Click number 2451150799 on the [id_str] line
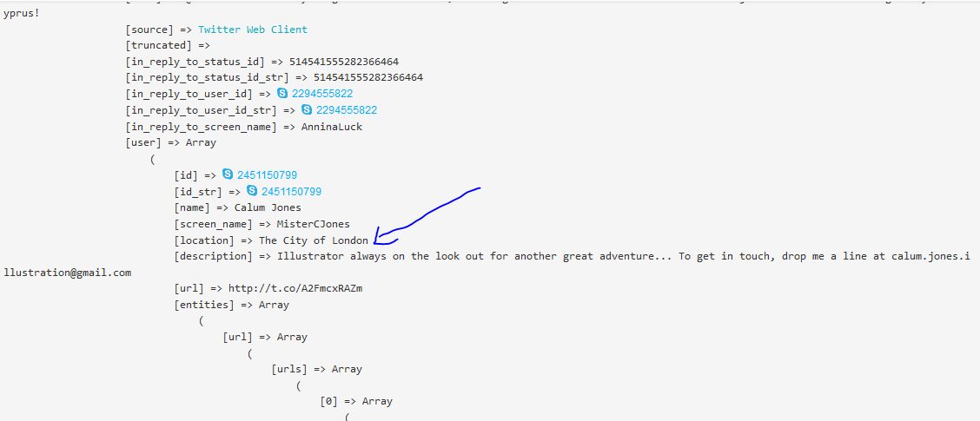 [291, 192]
